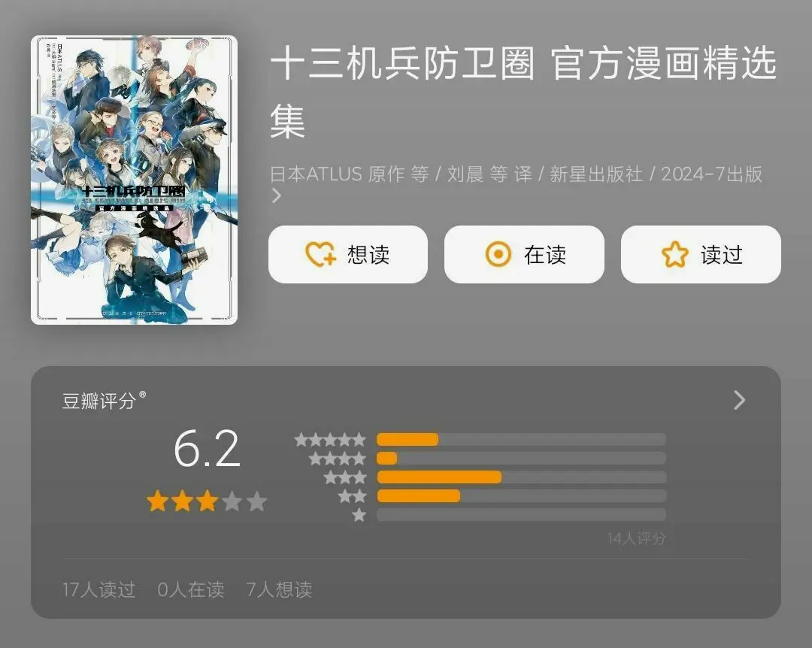Open the book cover thumbnail

(134, 180)
